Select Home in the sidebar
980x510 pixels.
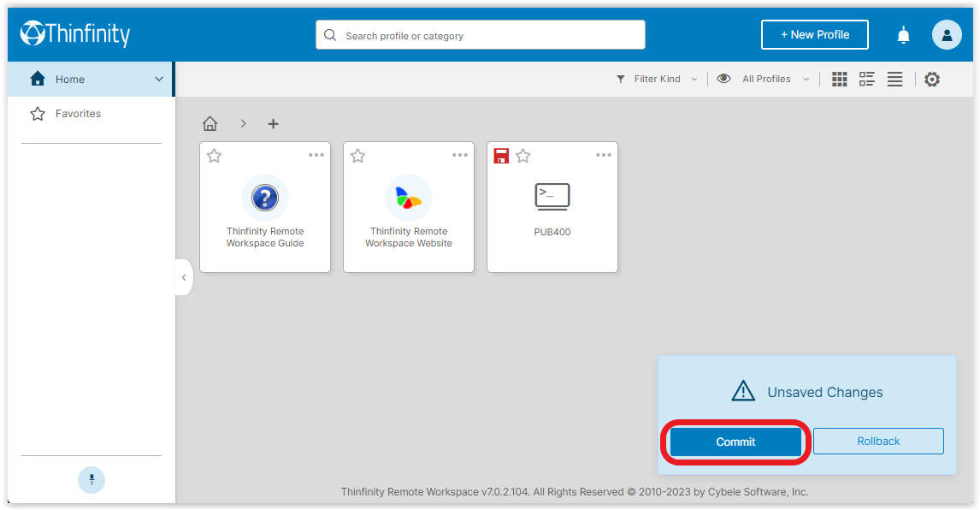(x=91, y=80)
